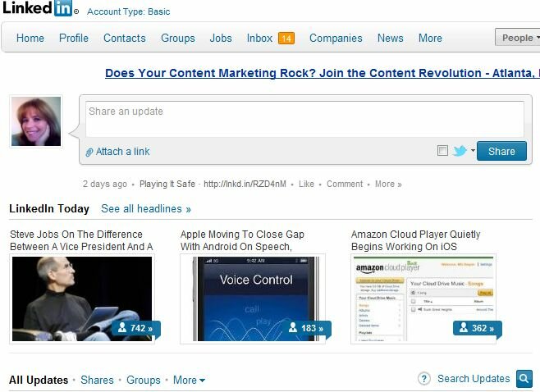Open the Profile menu item
The image size is (540, 392).
pyautogui.click(x=74, y=38)
